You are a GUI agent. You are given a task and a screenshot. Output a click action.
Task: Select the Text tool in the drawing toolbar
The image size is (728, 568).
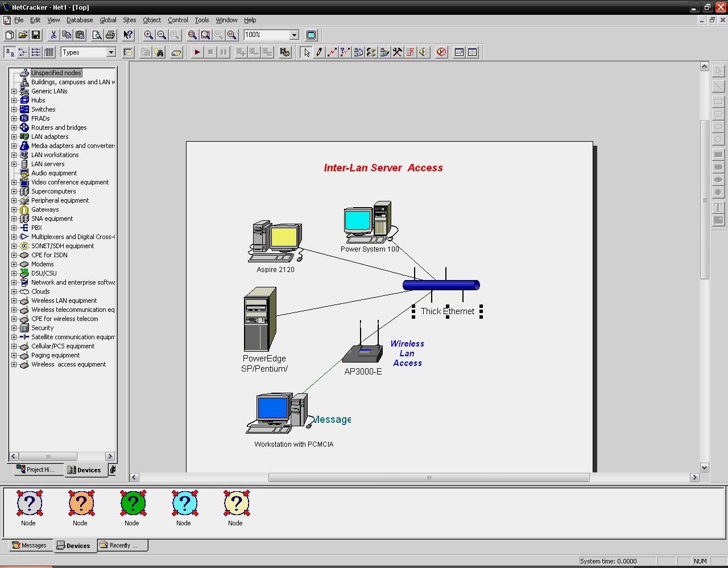point(718,207)
